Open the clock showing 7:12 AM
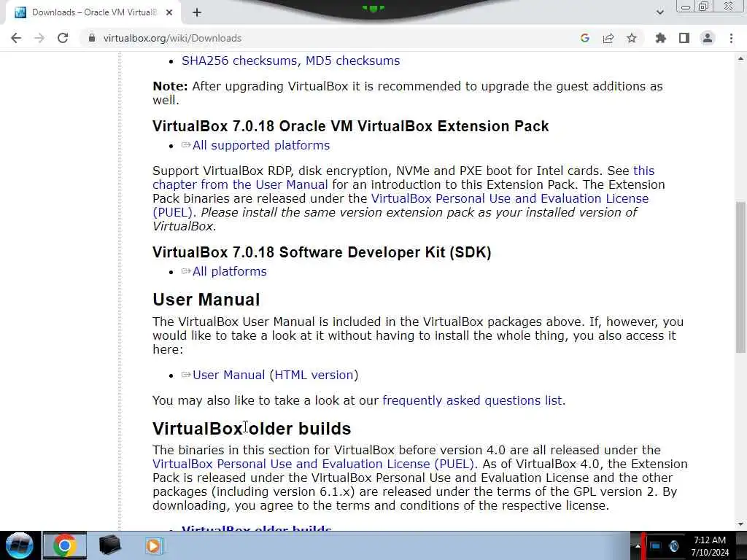 pos(710,546)
